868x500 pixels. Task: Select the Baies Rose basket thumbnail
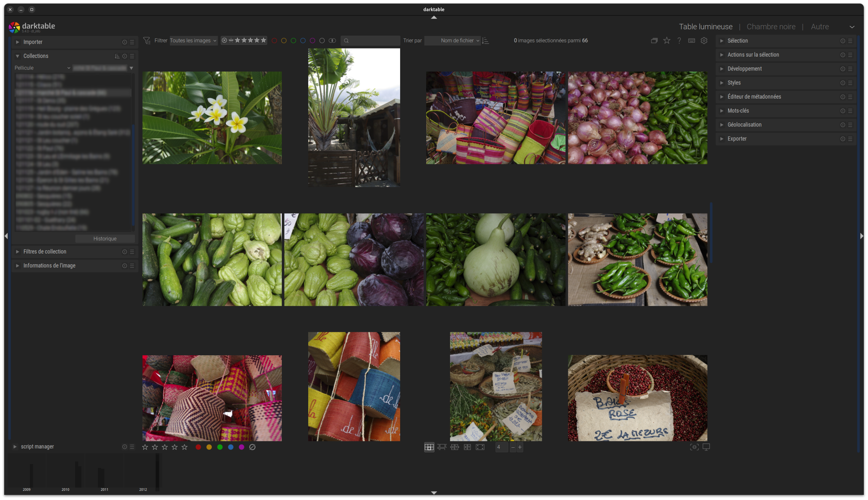pyautogui.click(x=637, y=398)
